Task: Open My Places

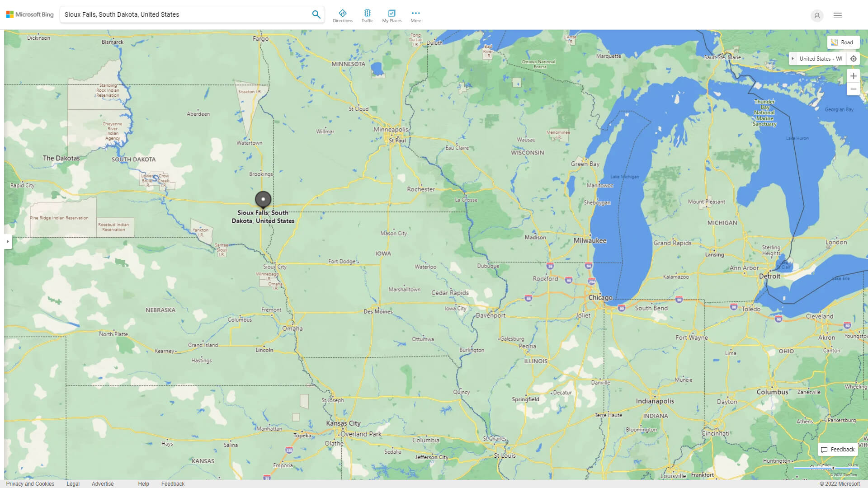Action: (392, 16)
